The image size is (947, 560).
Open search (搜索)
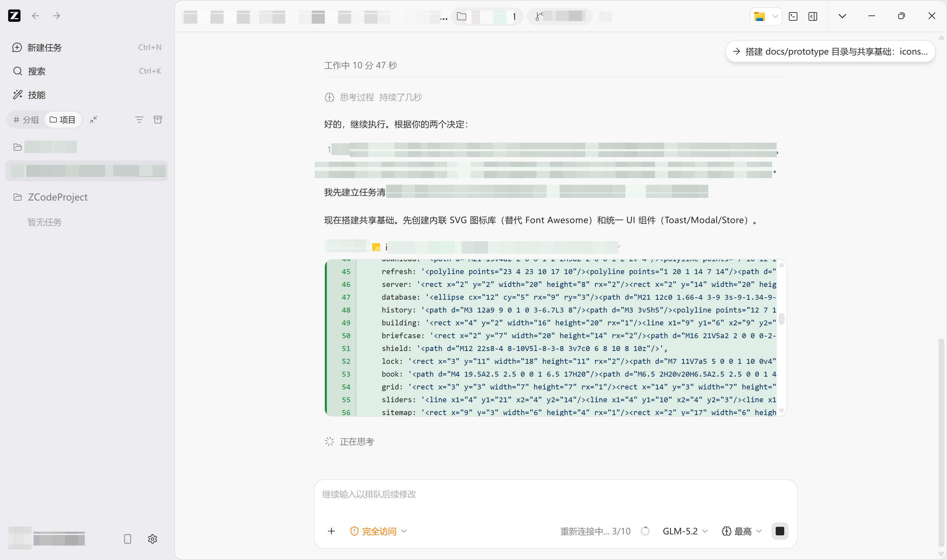click(x=87, y=71)
